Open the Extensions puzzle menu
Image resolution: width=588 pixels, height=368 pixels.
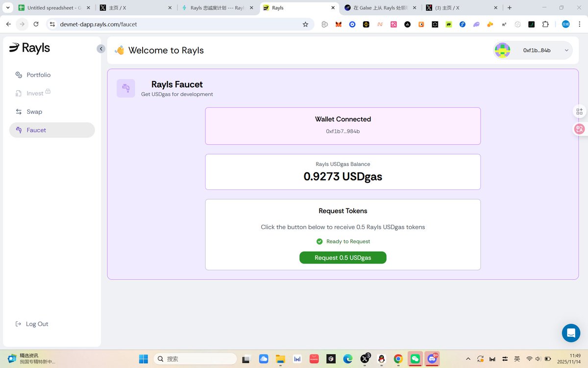[545, 24]
